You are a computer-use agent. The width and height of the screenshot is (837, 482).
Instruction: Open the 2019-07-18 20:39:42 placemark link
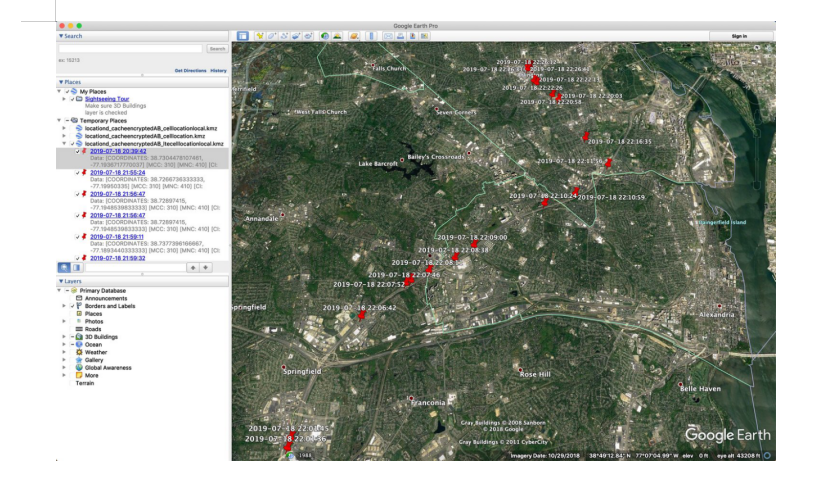[x=118, y=151]
